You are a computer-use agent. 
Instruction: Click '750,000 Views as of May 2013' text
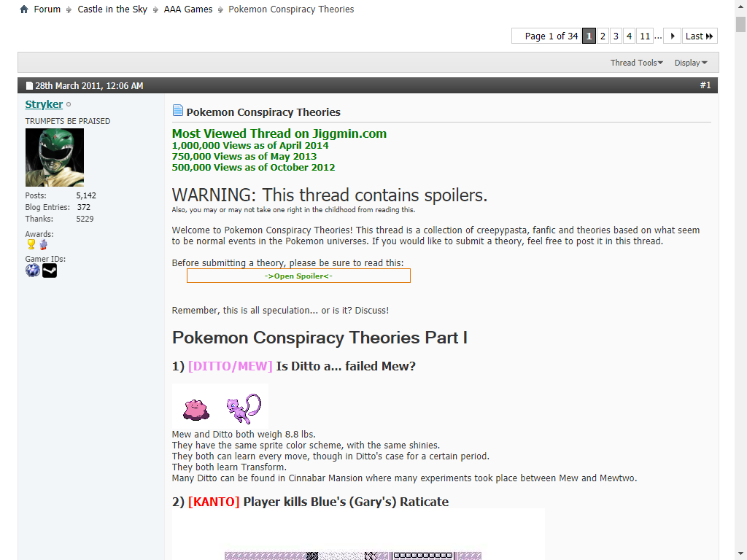244,157
